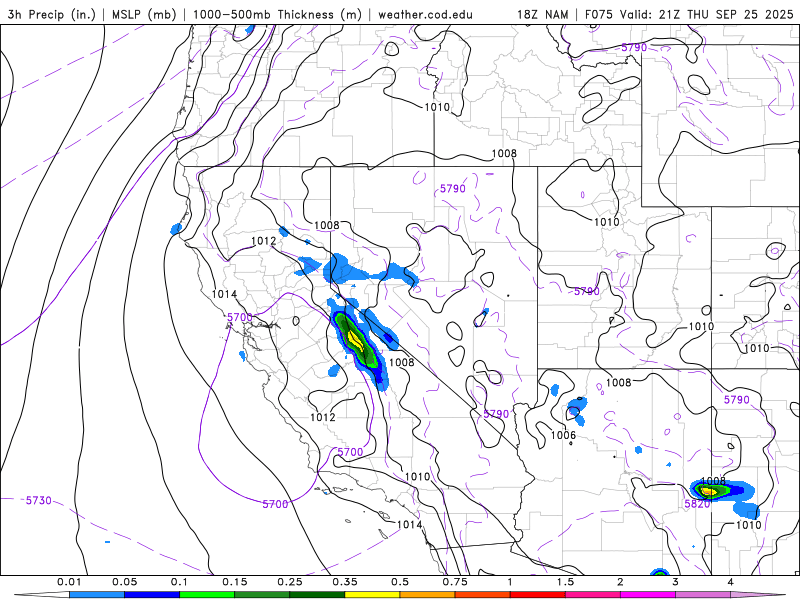Click the 1008 label just above 5820
The height and width of the screenshot is (600, 800).
(x=713, y=481)
